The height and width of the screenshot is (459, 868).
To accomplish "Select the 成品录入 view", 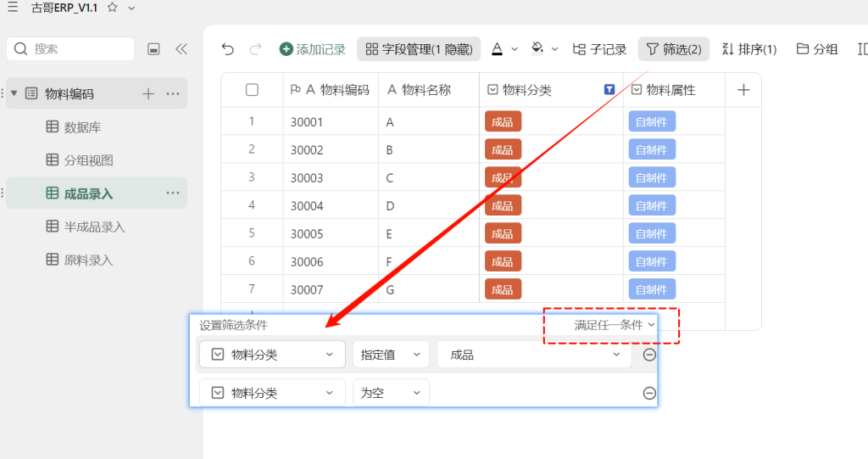I will coord(97,193).
